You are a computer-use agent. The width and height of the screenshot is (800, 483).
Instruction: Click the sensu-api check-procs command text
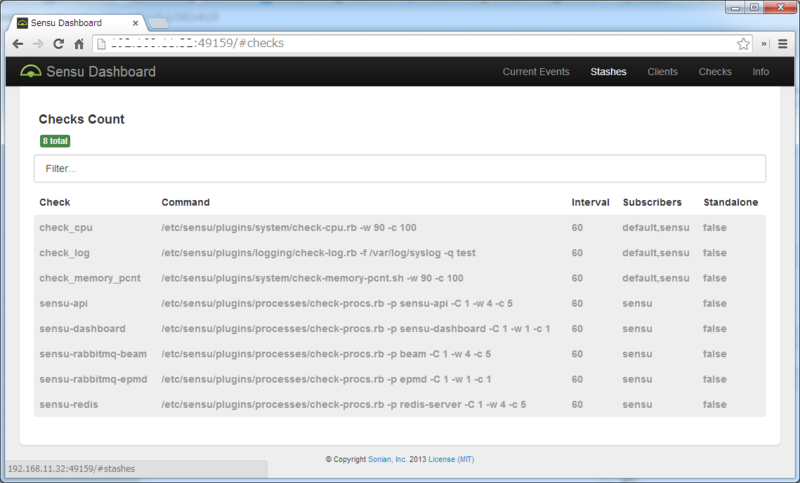(337, 303)
